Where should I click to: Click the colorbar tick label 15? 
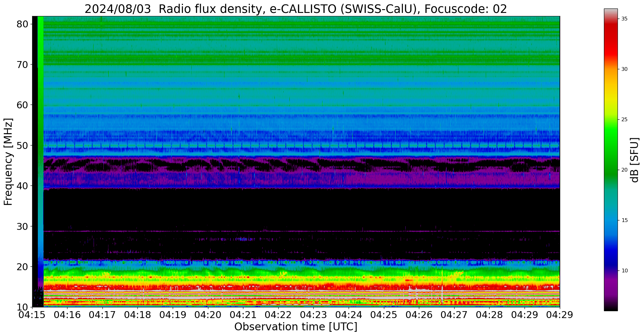[x=624, y=220]
